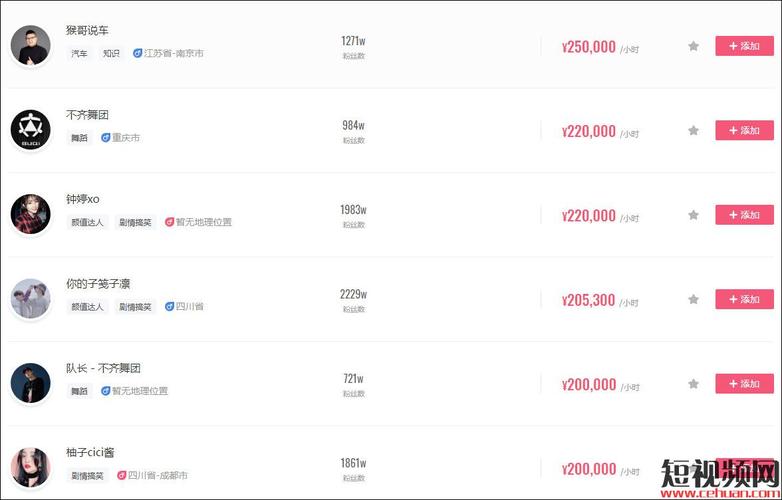Toggle favorite star for 不齐舞团

(693, 130)
